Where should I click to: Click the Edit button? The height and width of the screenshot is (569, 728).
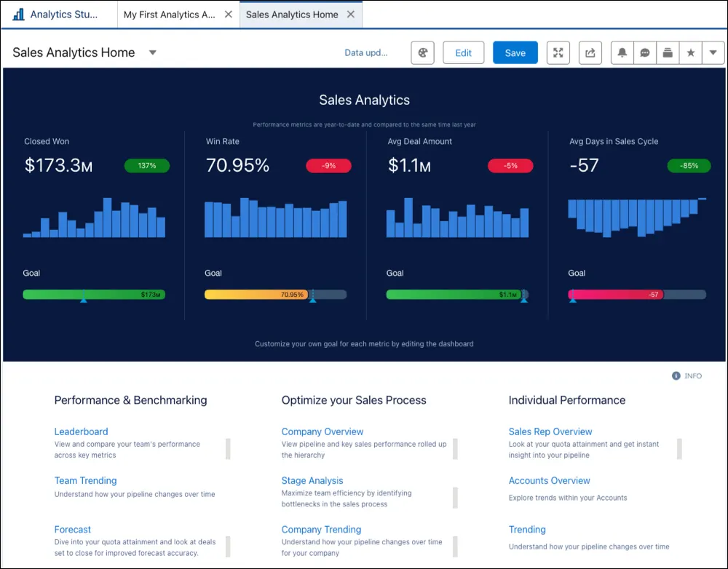(x=463, y=52)
